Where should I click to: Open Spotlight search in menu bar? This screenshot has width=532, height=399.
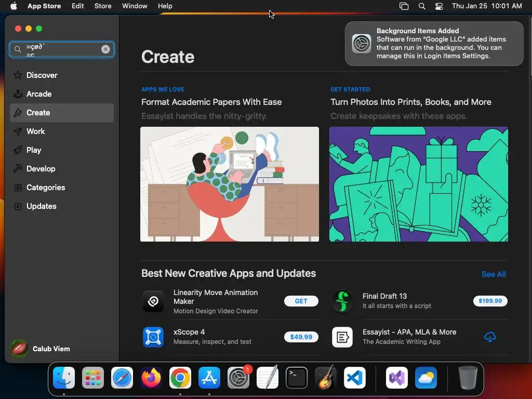tap(422, 6)
